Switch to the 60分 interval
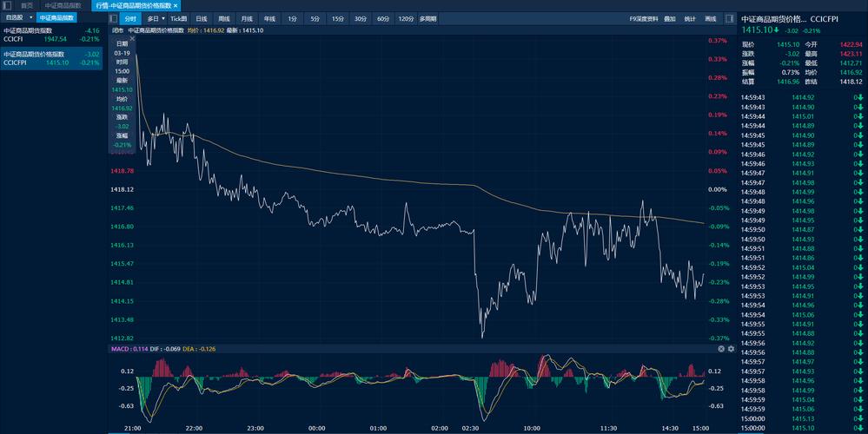This screenshot has height=434, width=868. (383, 17)
